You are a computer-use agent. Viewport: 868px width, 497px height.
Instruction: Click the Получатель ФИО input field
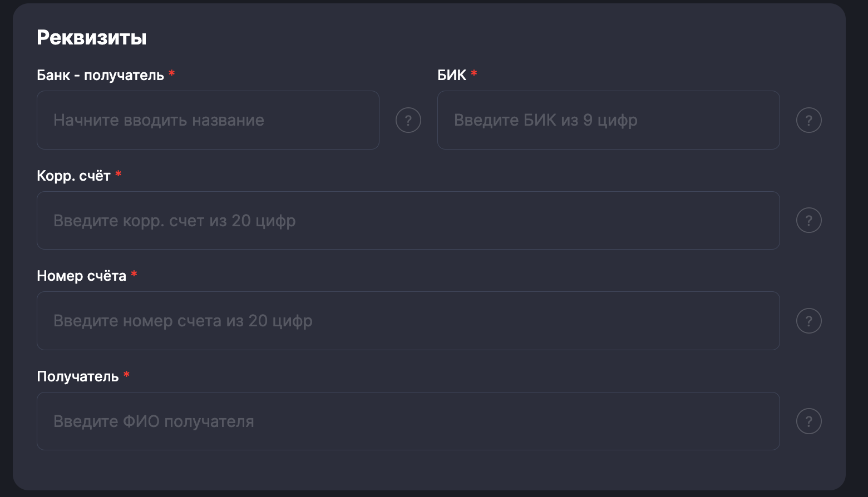(x=408, y=421)
